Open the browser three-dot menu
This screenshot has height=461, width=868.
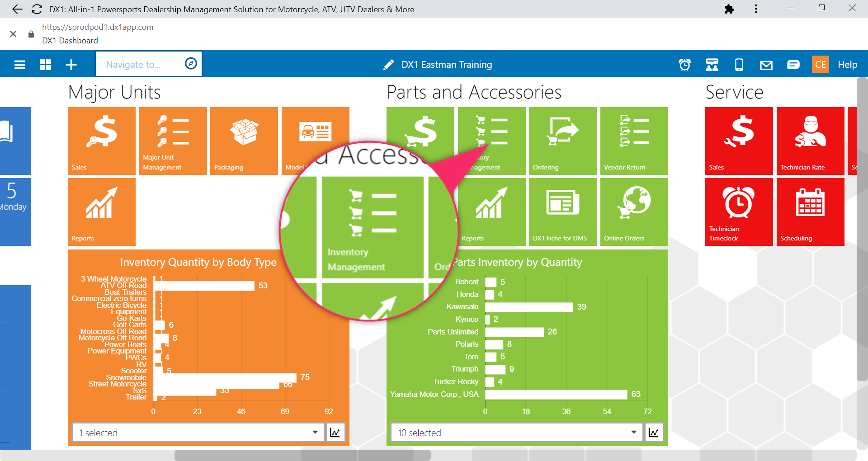click(x=756, y=9)
